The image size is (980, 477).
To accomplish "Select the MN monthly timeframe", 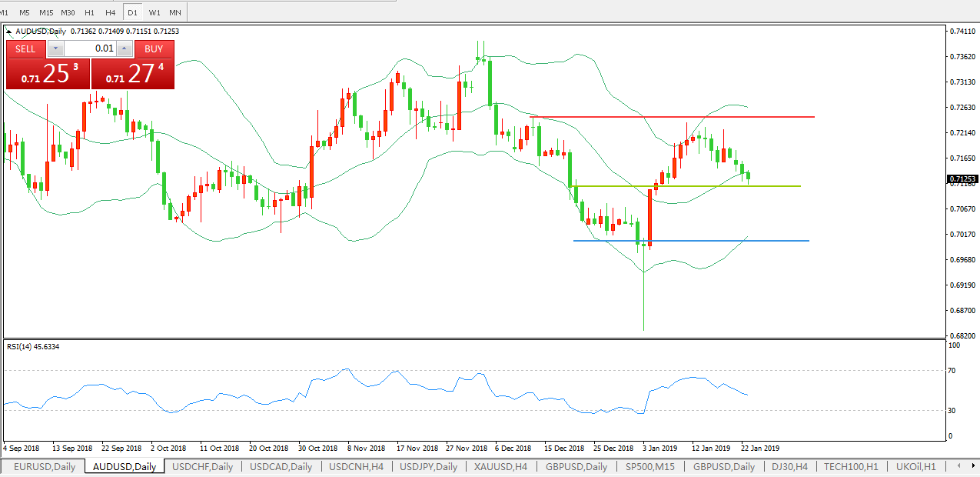I will 175,12.
